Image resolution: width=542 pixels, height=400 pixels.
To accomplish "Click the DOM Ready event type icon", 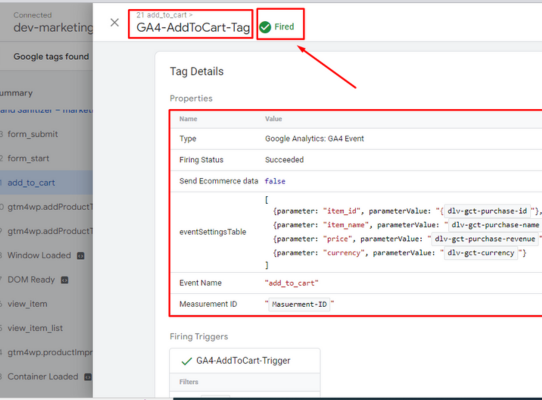I will (x=65, y=280).
